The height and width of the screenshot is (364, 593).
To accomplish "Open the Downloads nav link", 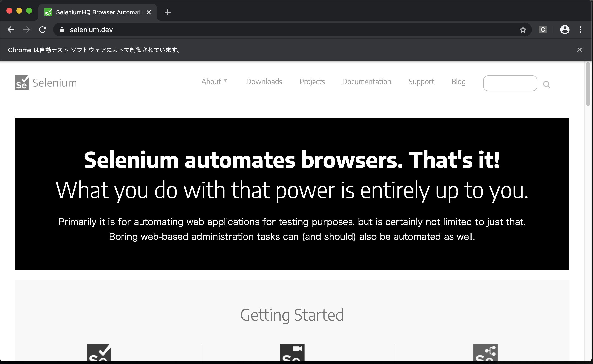I will (x=264, y=82).
